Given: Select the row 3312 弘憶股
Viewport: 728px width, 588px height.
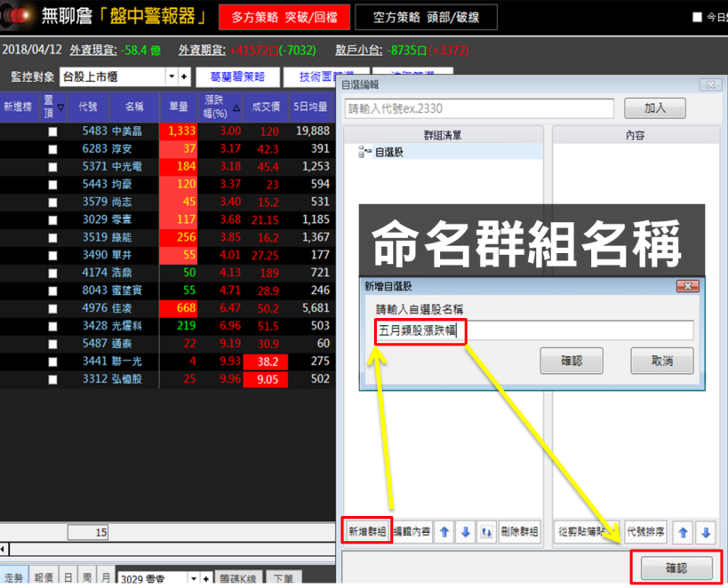Looking at the screenshot, I should point(167,379).
